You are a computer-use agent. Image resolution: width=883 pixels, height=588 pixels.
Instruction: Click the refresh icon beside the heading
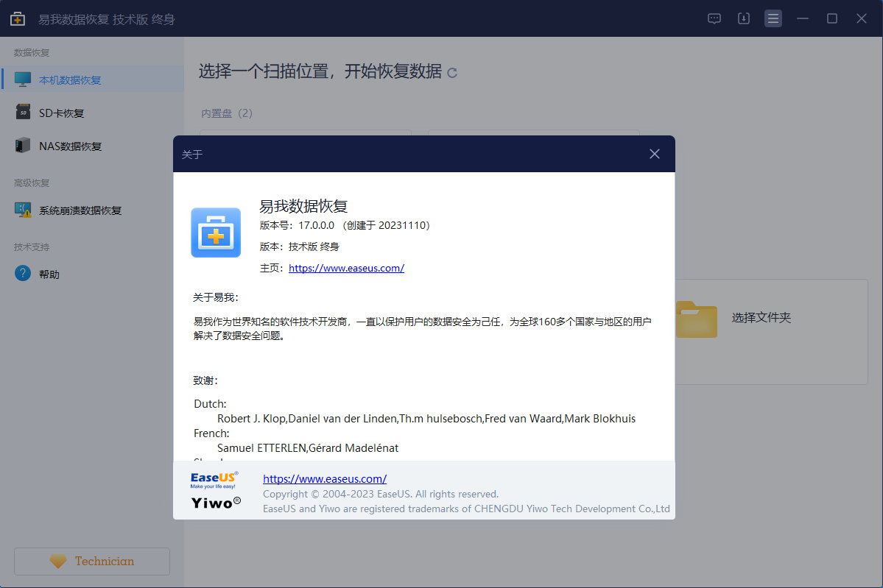[451, 73]
